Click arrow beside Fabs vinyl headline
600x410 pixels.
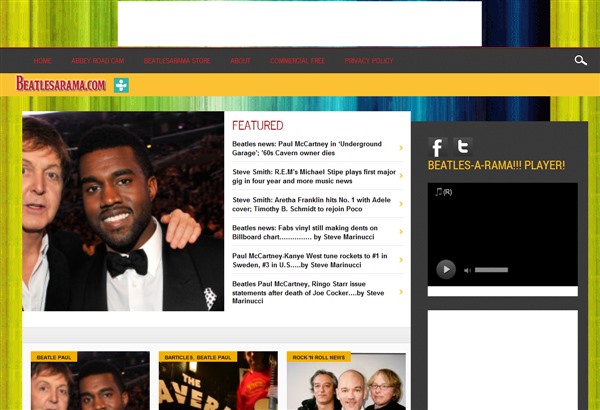pos(401,232)
